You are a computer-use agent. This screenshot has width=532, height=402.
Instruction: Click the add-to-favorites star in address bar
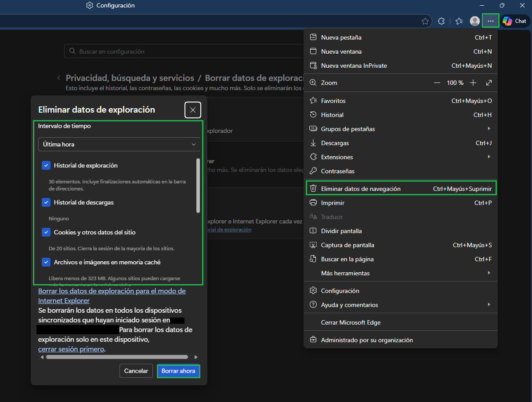tap(425, 21)
